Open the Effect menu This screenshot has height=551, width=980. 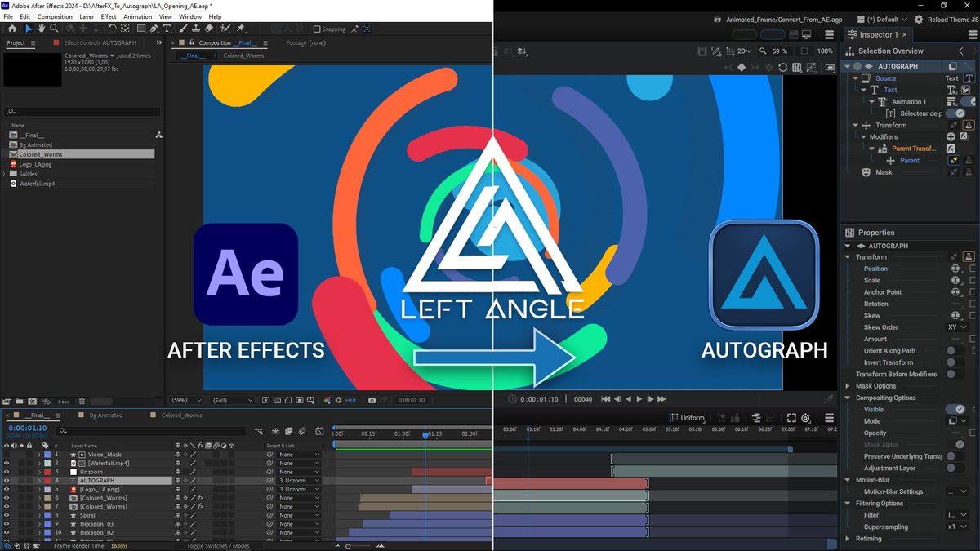(x=109, y=16)
